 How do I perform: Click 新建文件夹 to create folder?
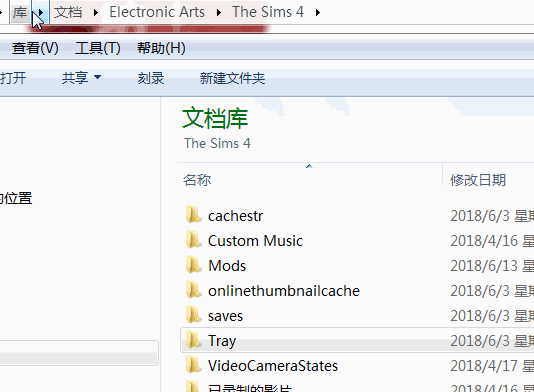(232, 78)
